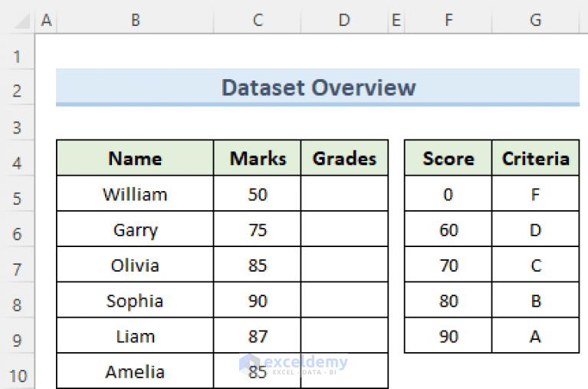
Task: Select the Criteria cell with F
Action: pos(536,193)
